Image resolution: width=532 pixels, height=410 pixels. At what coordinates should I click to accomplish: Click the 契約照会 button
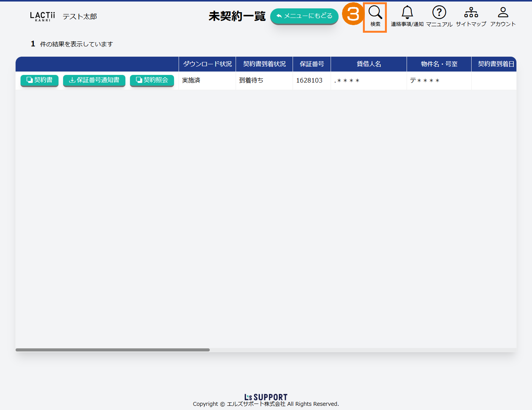(152, 80)
